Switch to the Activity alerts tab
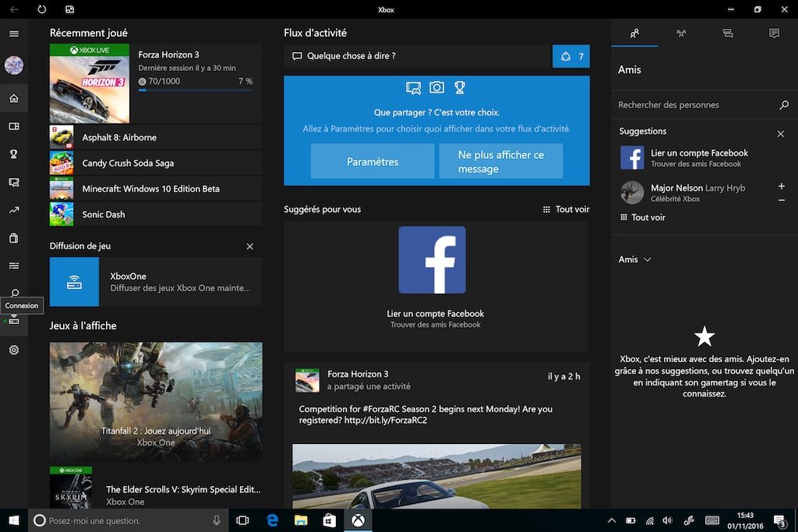 pyautogui.click(x=774, y=33)
